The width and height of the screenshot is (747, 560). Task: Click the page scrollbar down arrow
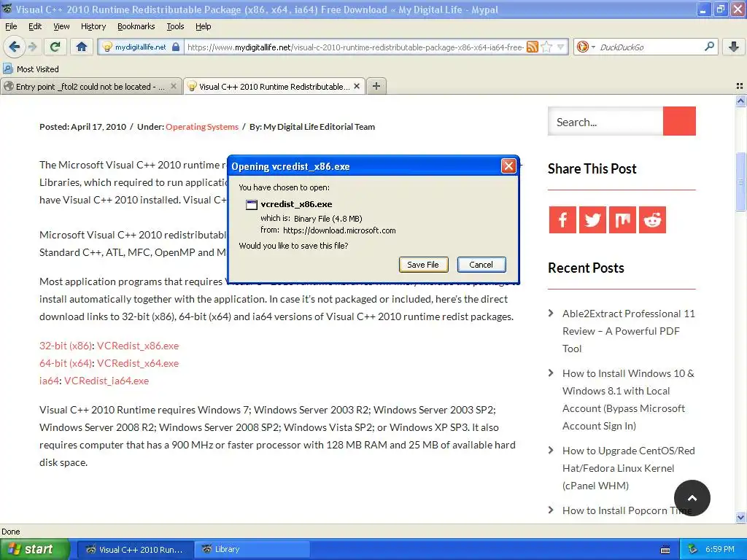740,517
